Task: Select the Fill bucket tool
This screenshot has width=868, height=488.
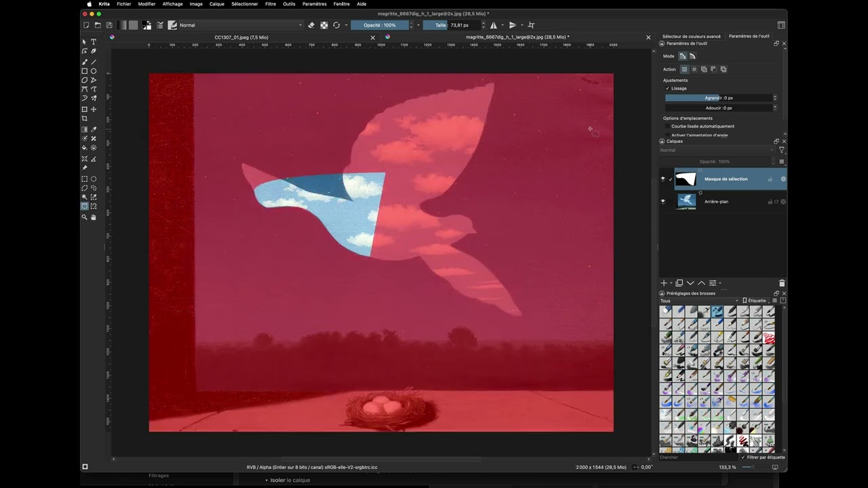Action: (x=85, y=147)
